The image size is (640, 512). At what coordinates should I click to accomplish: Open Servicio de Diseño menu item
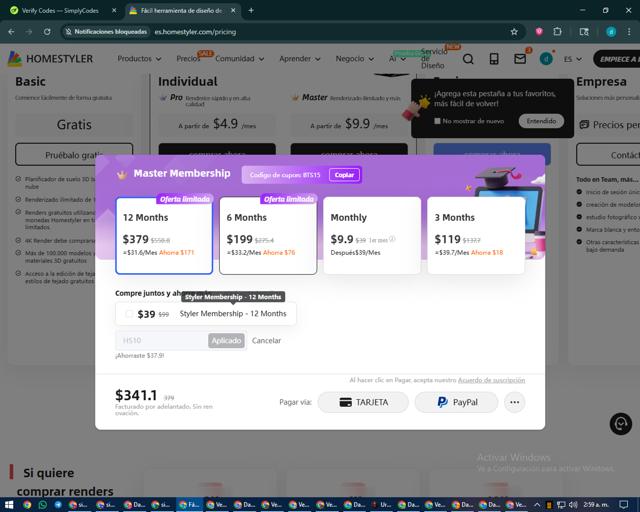click(434, 58)
